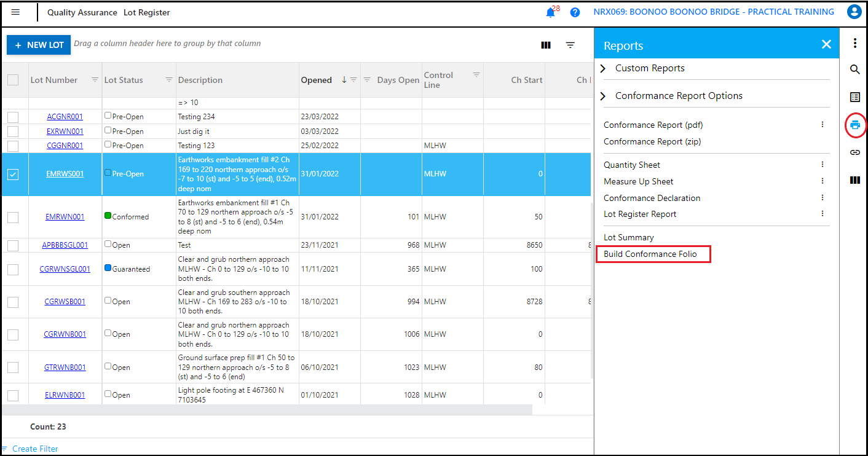Click Build Conformance Folio

pyautogui.click(x=650, y=254)
